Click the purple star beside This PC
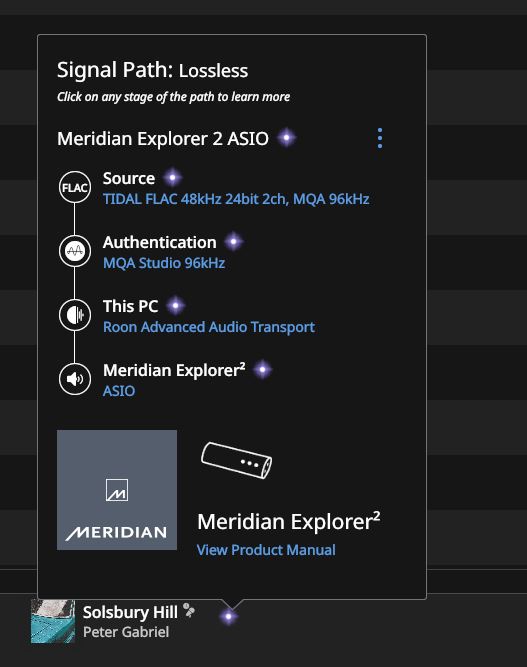This screenshot has height=667, width=527. point(176,305)
